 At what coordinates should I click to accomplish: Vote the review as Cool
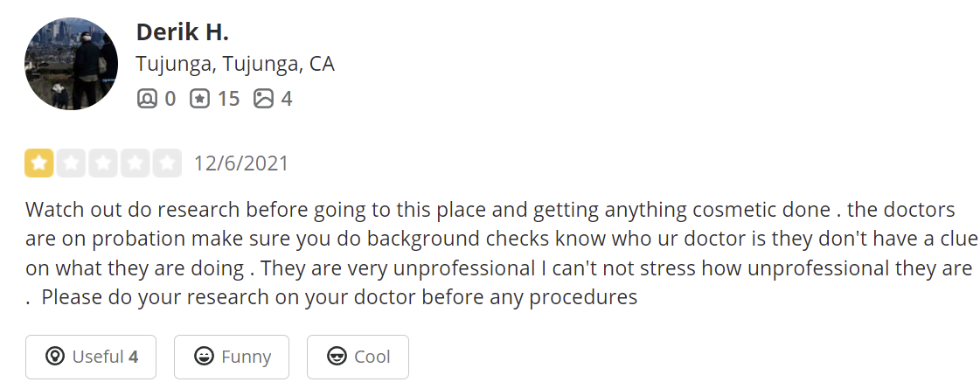click(358, 358)
